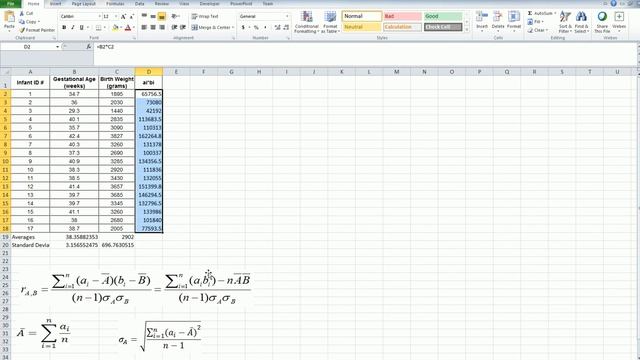Decrease the cell indent
Image resolution: width=640 pixels, height=360 pixels.
174,27
